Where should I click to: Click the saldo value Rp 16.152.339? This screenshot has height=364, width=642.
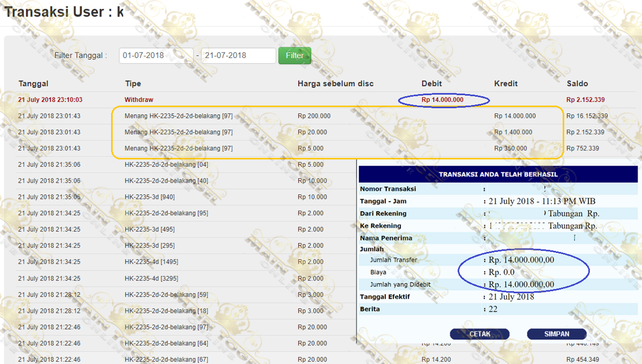tap(587, 116)
